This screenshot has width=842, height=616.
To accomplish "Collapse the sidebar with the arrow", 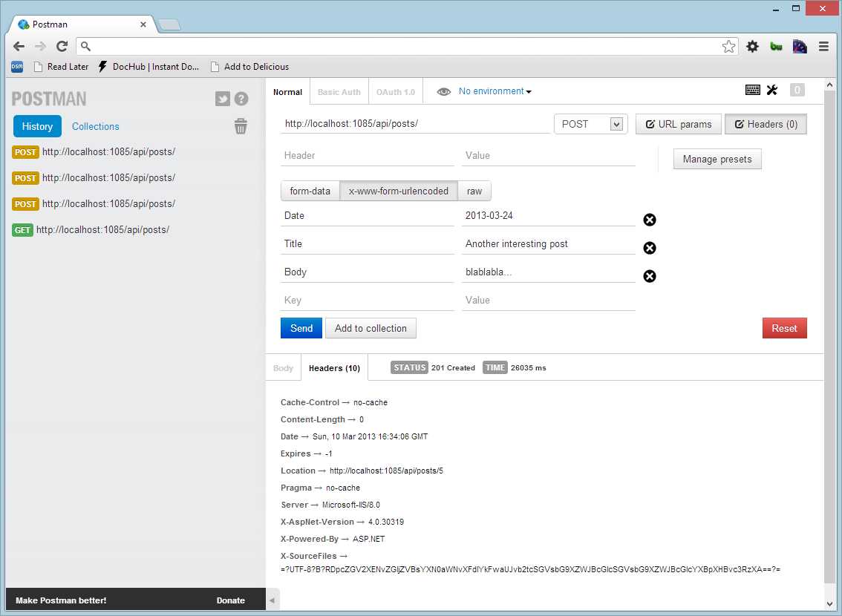I will coord(272,600).
